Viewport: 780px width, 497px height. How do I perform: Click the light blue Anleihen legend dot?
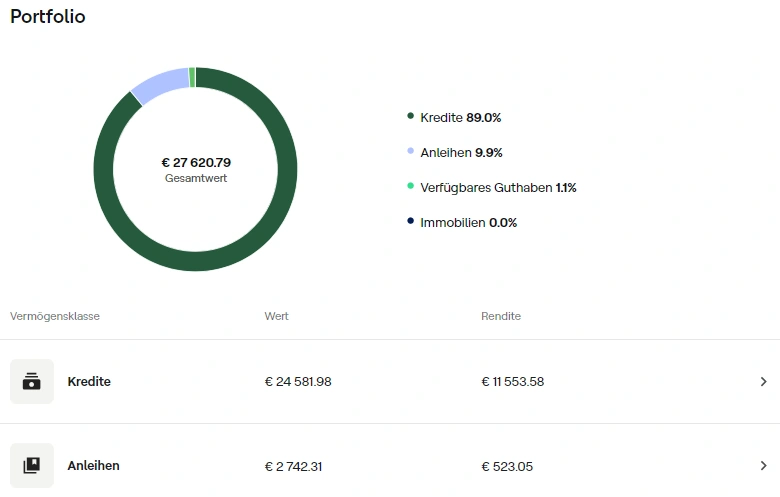[x=411, y=152]
